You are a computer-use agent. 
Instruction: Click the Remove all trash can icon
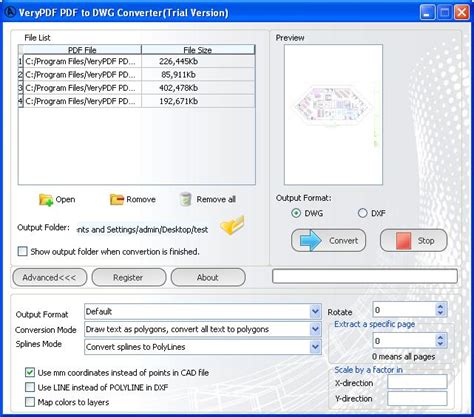pyautogui.click(x=185, y=199)
